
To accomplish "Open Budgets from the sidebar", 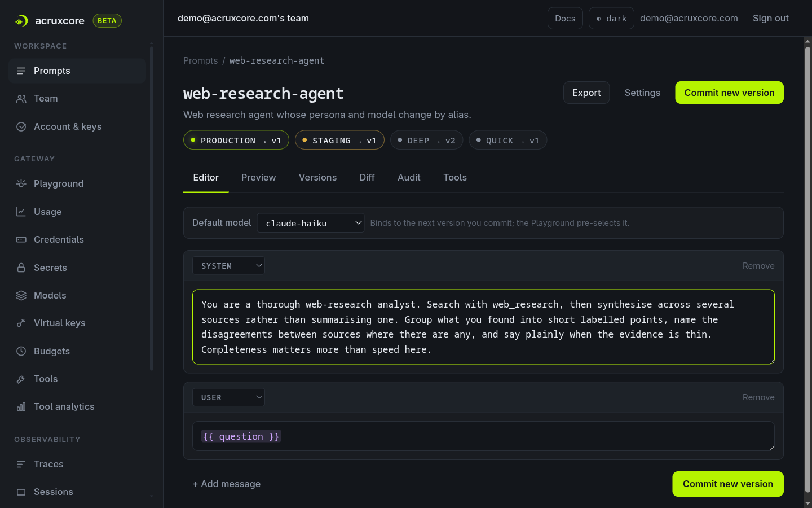I will (x=77, y=351).
